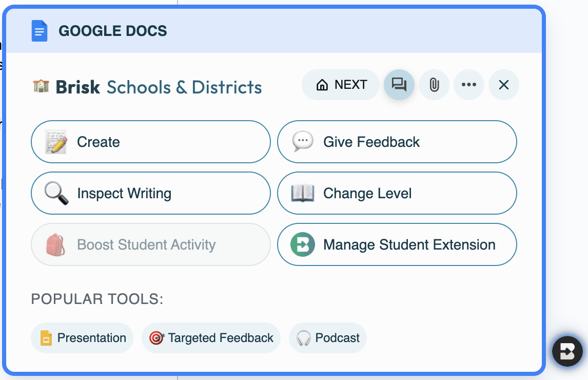Open more options via the ellipsis
588x380 pixels.
[469, 85]
